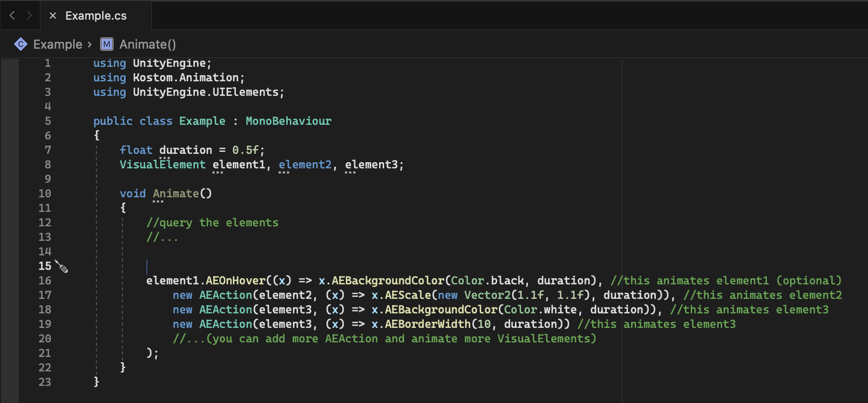
Task: Click the AEBorderWidth call on line 19
Action: (428, 324)
